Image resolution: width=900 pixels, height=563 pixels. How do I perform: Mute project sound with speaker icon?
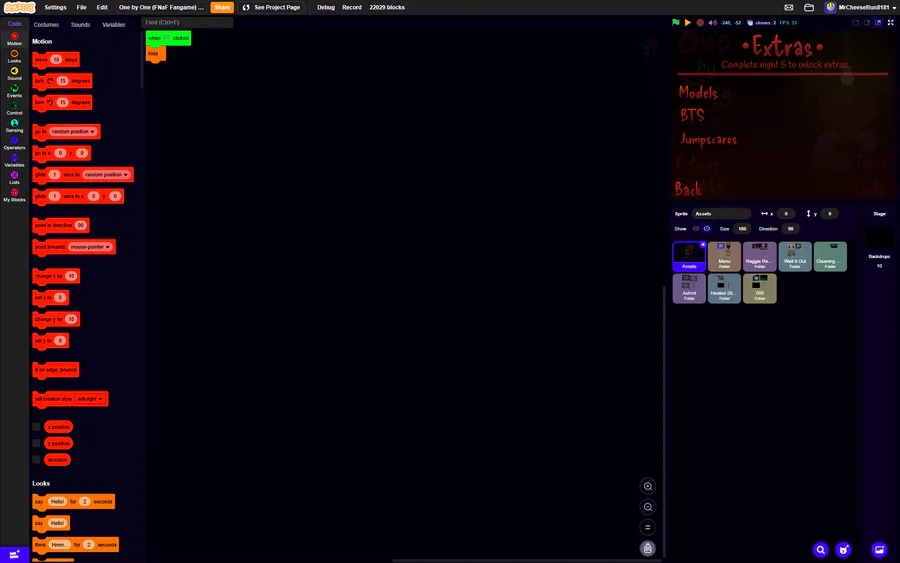pos(712,22)
